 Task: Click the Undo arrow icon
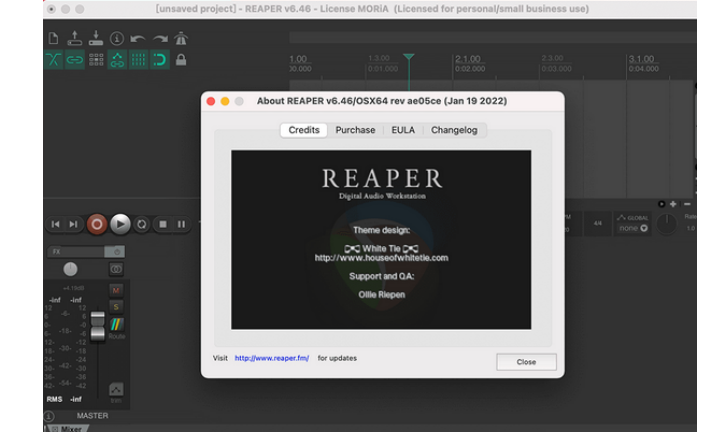point(138,39)
